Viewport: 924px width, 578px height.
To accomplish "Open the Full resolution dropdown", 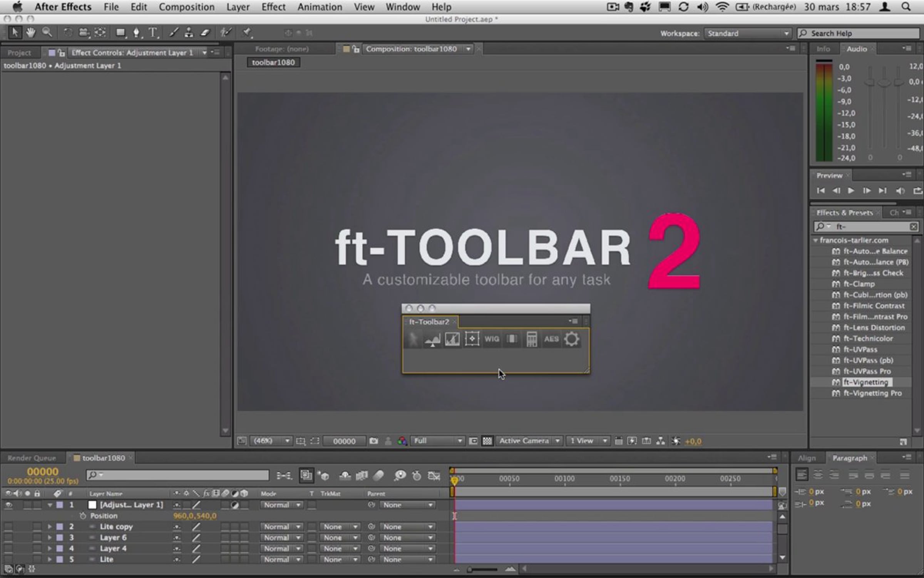I will 437,441.
